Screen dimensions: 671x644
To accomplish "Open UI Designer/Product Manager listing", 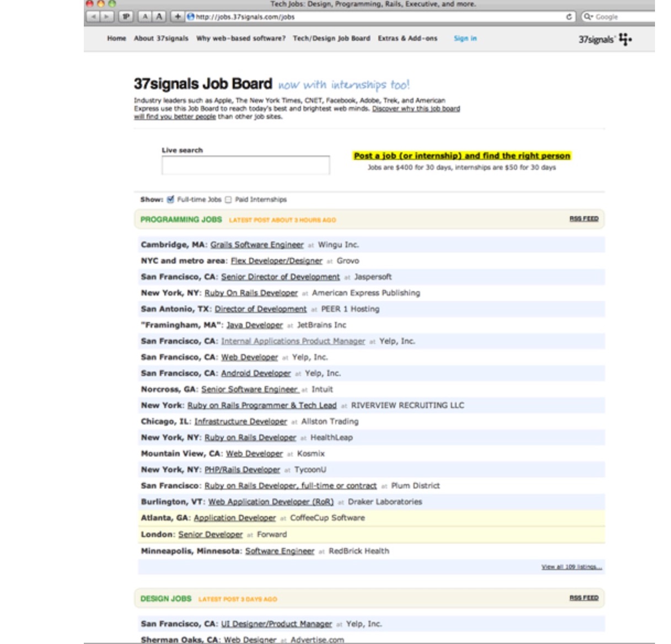I will [x=277, y=624].
